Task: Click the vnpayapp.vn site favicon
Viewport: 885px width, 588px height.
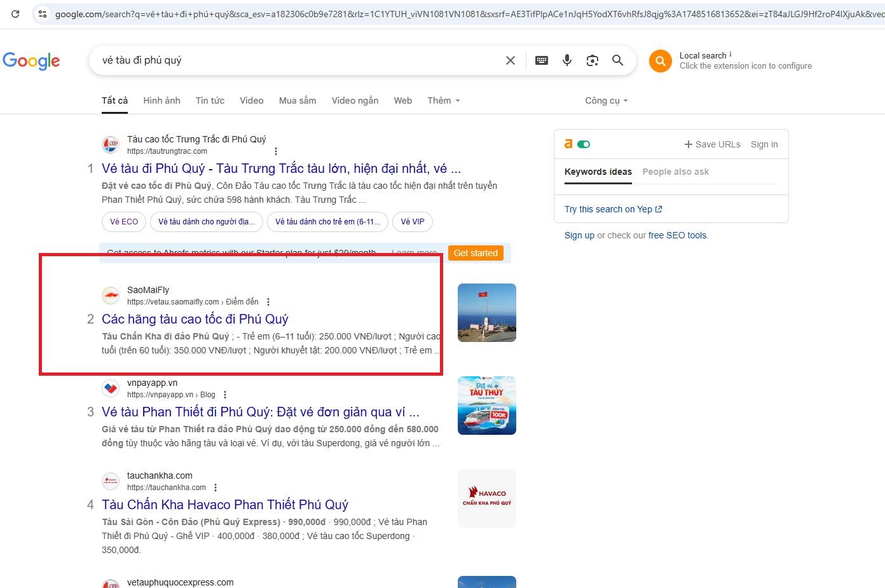Action: 111,388
